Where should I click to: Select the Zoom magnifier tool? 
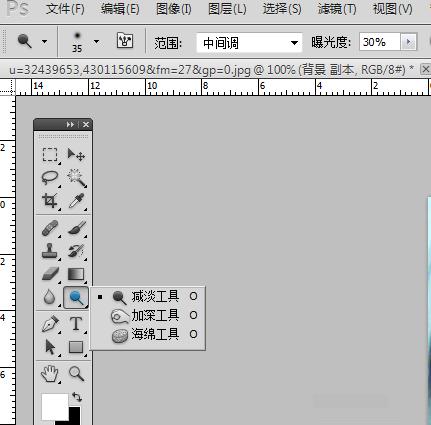pos(76,373)
